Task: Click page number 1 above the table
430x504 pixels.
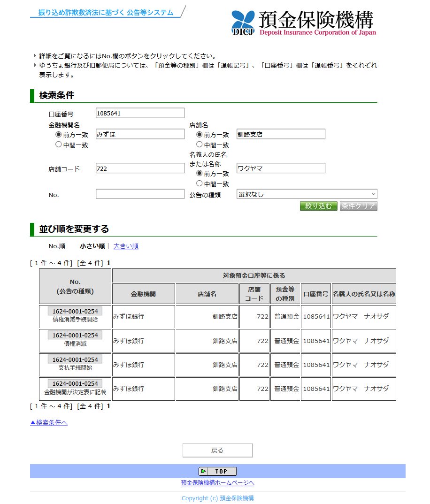Action: (x=109, y=263)
